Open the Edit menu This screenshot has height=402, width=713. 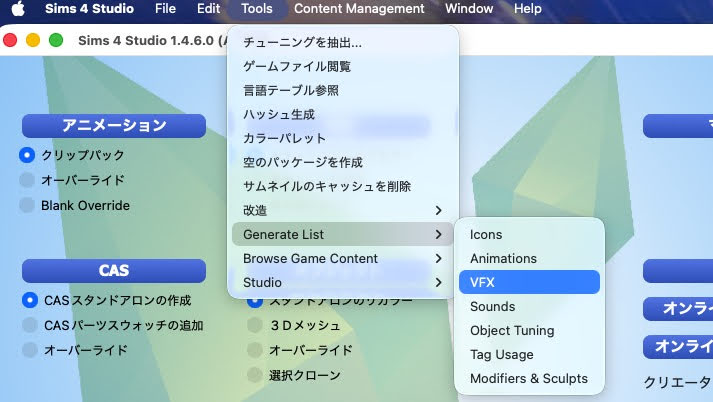[208, 9]
